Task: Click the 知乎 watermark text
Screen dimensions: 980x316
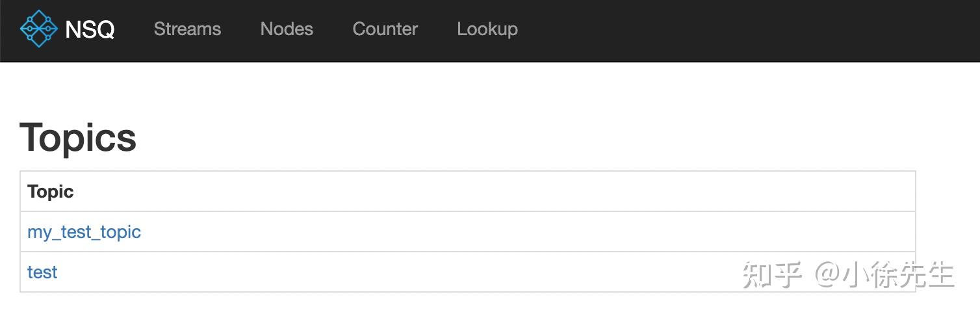Action: 772,274
